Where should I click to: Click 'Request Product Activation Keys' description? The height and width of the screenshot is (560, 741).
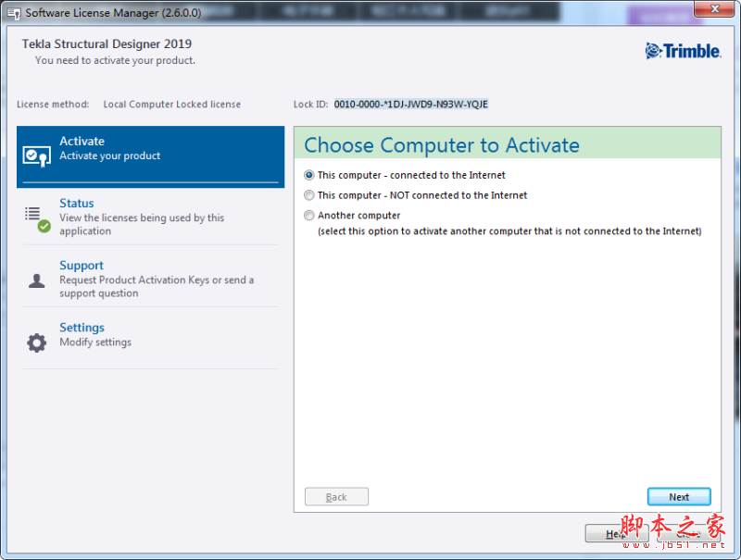[157, 287]
